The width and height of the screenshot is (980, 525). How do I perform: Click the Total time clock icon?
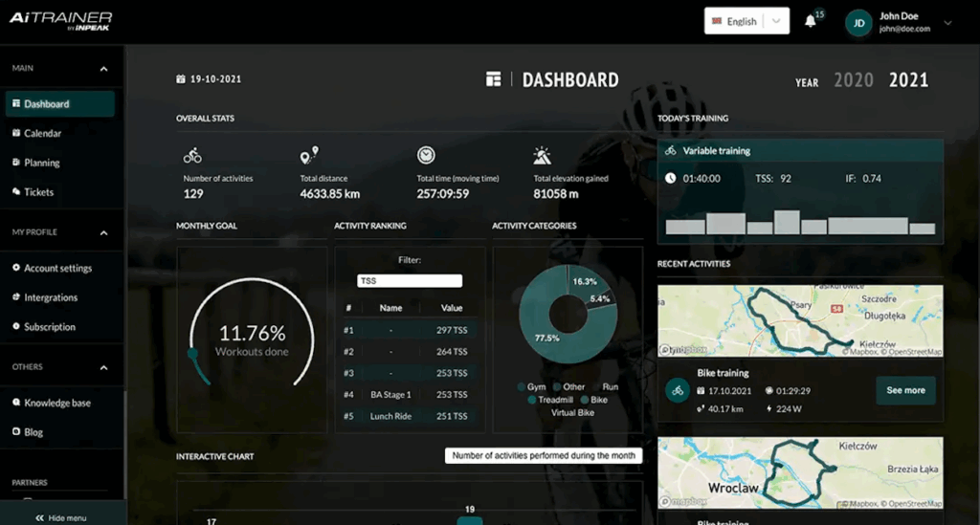(x=426, y=155)
